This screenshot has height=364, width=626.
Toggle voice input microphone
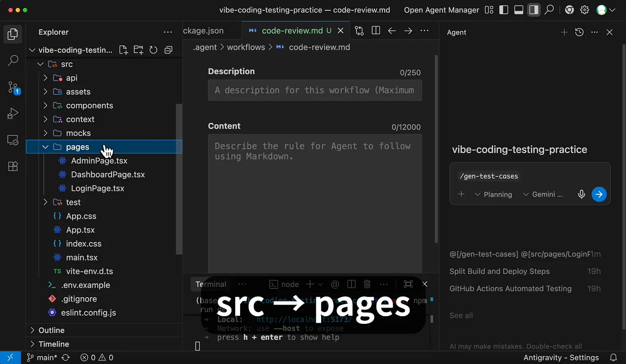click(581, 194)
